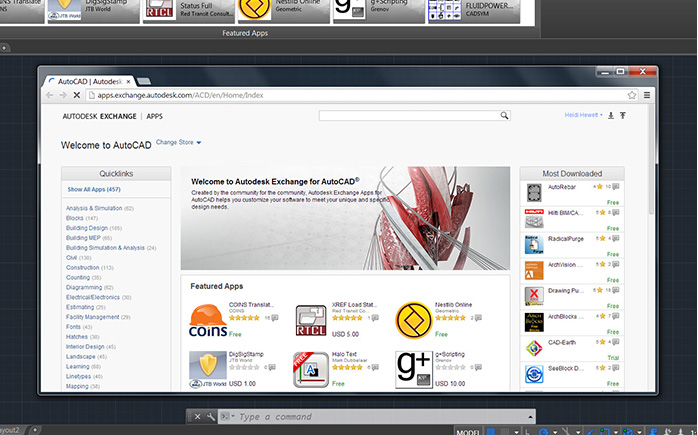The height and width of the screenshot is (435, 698).
Task: Open the Building Design category
Action: click(x=87, y=228)
